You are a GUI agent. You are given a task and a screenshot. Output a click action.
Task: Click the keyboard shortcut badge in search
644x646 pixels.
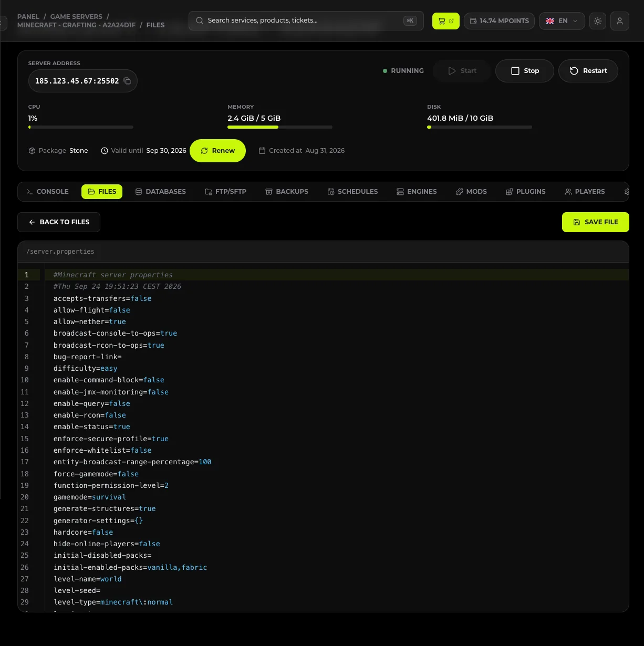(410, 20)
